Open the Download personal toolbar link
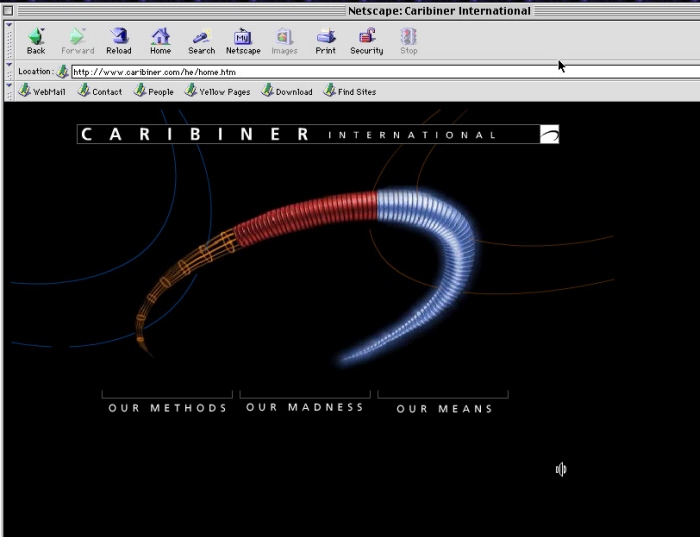This screenshot has width=700, height=537. click(287, 91)
